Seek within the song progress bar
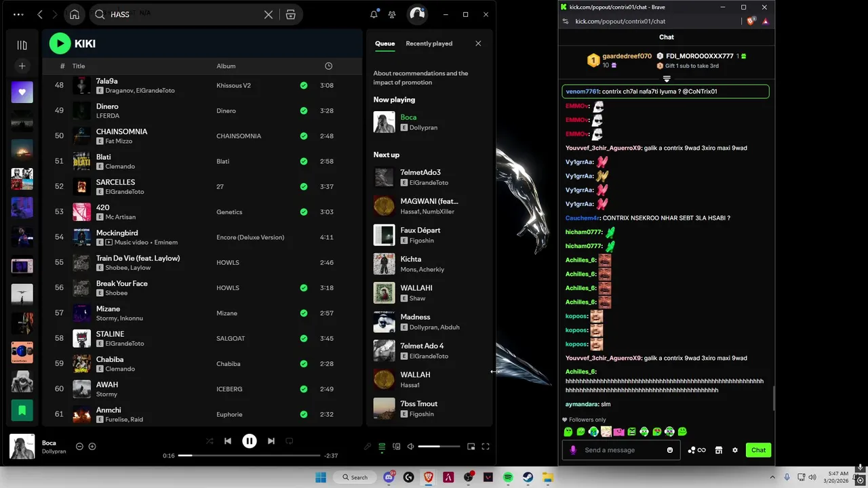 point(250,455)
